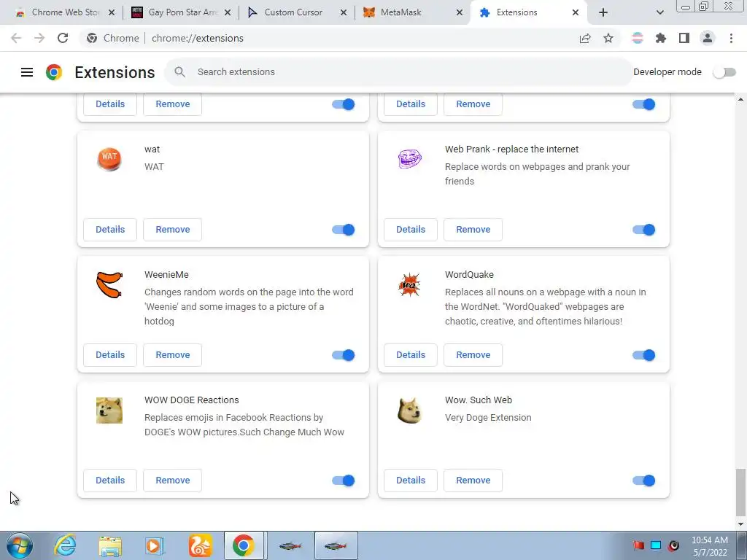
Task: Expand the tab search dropdown arrow
Action: click(x=659, y=12)
